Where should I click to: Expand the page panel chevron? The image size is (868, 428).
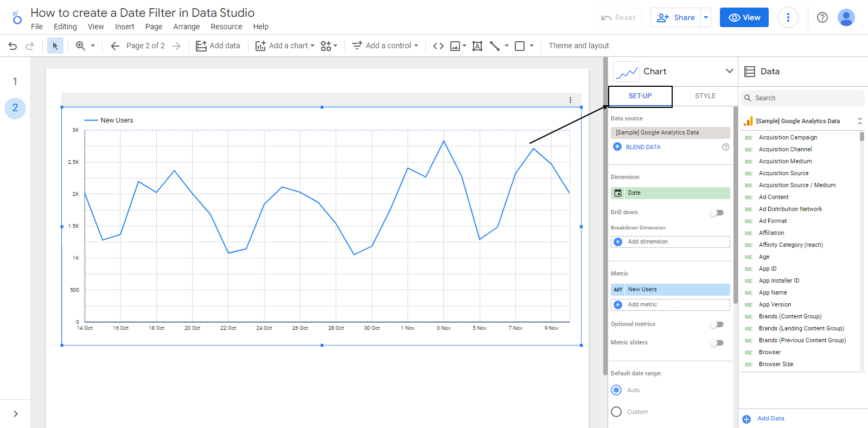(16, 414)
